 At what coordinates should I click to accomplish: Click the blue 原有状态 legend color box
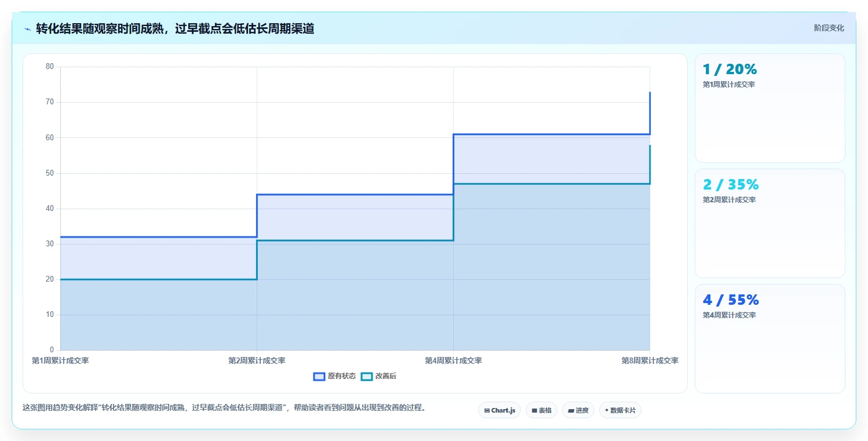319,376
